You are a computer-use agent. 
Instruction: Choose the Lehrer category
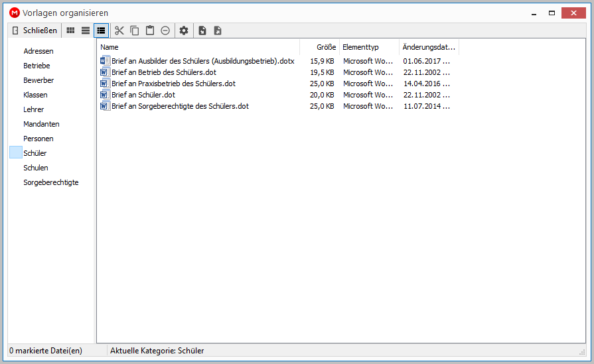tap(34, 109)
